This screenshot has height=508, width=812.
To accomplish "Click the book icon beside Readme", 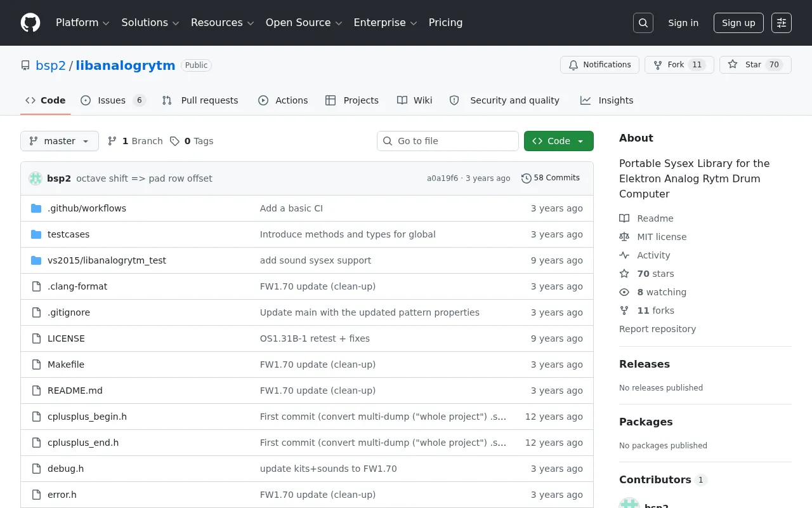I will pos(624,218).
